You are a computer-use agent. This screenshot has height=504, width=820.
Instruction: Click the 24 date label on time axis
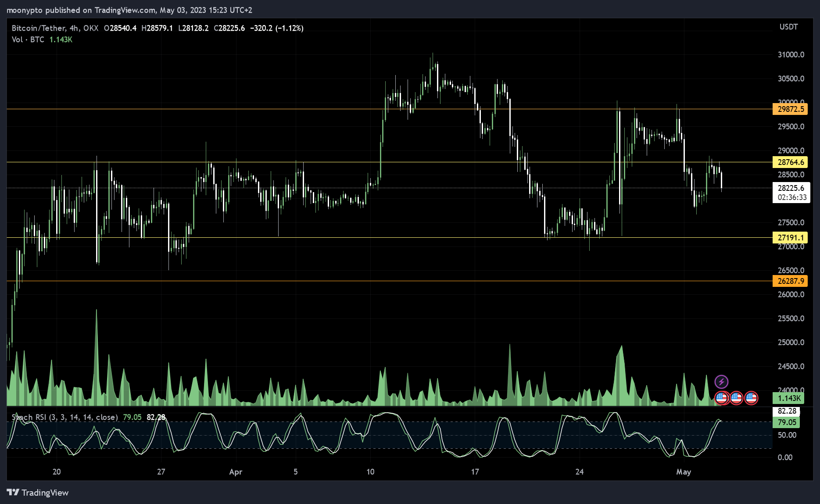[580, 472]
